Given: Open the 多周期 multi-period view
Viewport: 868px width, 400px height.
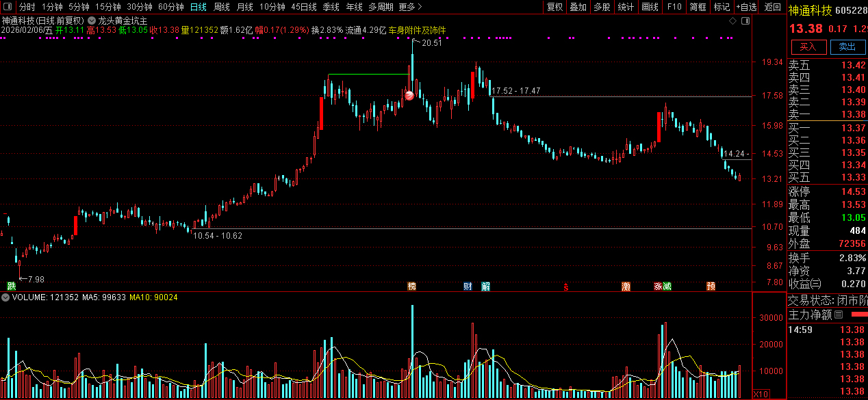Looking at the screenshot, I should click(381, 7).
